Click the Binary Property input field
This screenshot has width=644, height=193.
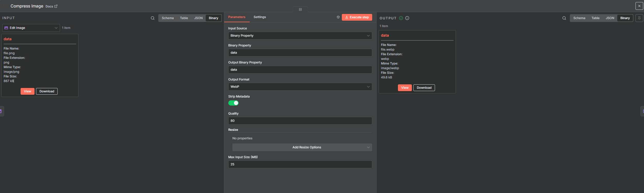tap(300, 53)
